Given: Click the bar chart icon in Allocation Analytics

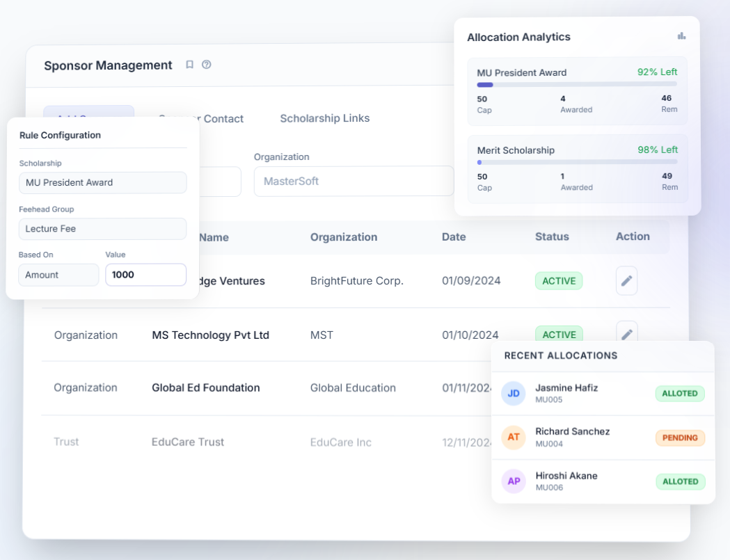Looking at the screenshot, I should coord(681,36).
